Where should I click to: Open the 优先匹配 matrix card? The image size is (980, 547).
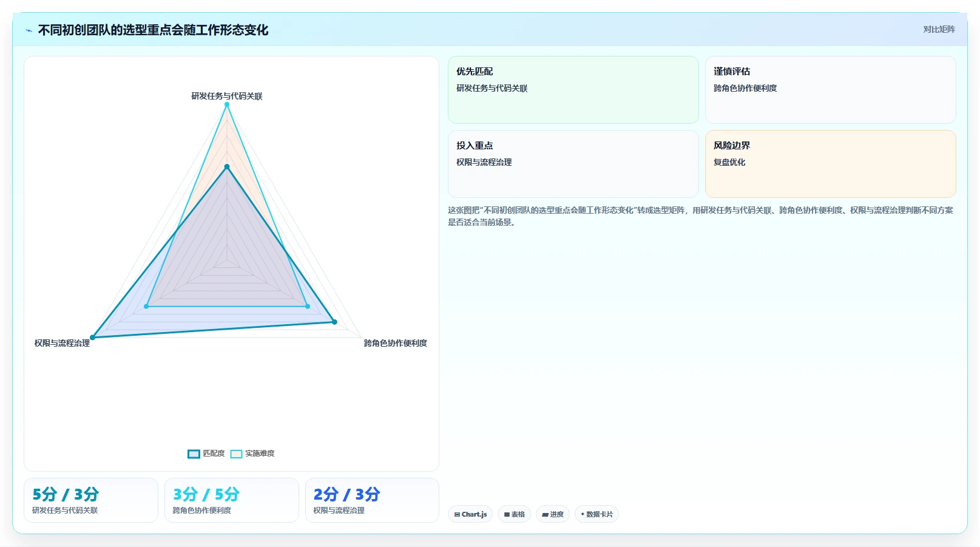coord(573,90)
